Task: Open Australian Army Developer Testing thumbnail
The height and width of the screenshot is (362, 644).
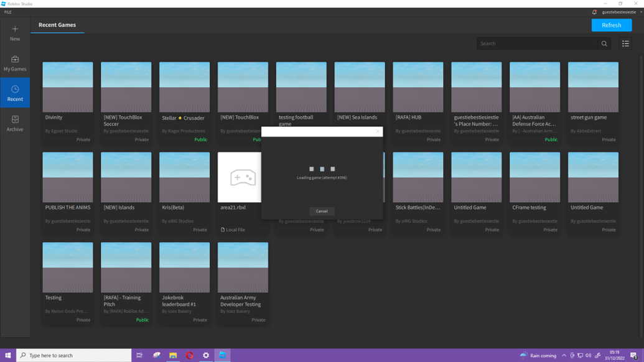Action: point(243,267)
